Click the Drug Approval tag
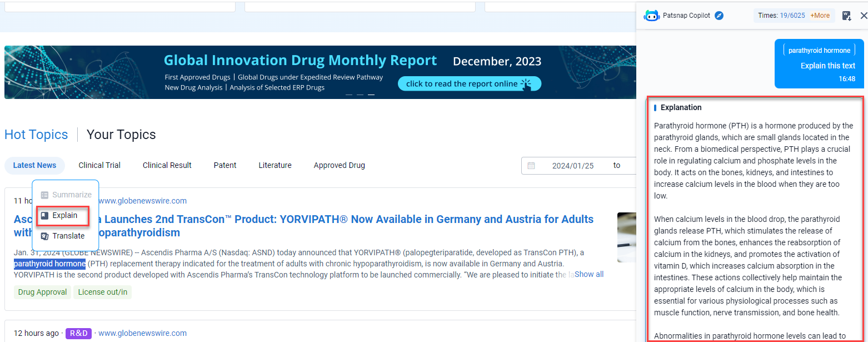 click(x=42, y=292)
